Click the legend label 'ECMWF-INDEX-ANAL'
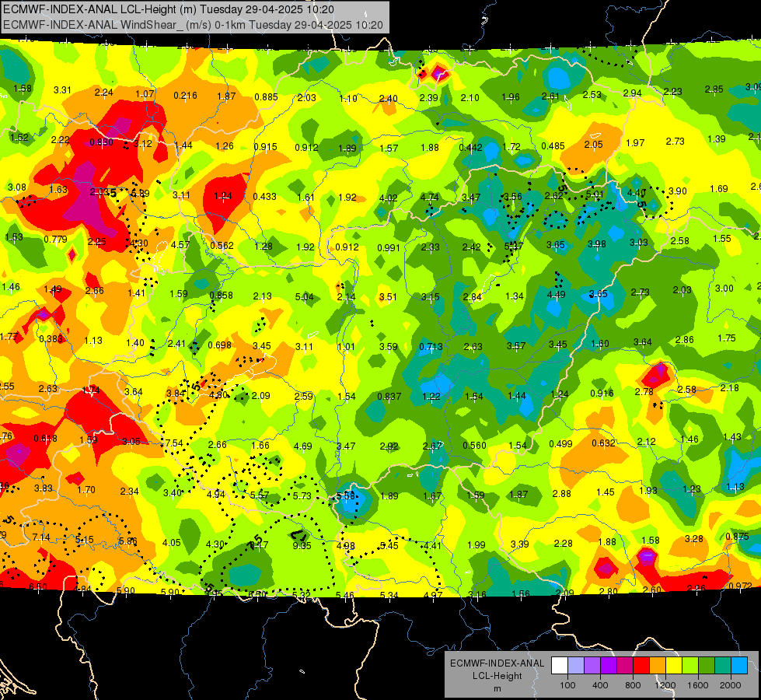 tap(497, 663)
